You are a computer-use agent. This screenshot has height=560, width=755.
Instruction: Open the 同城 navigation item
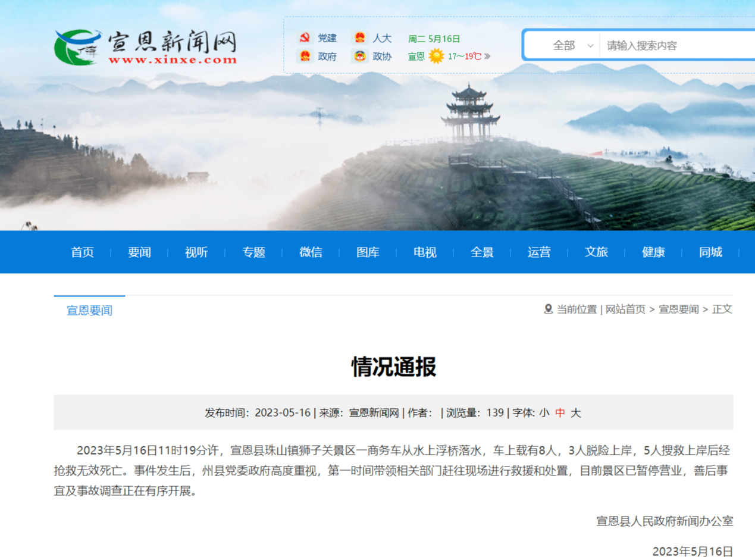click(710, 252)
